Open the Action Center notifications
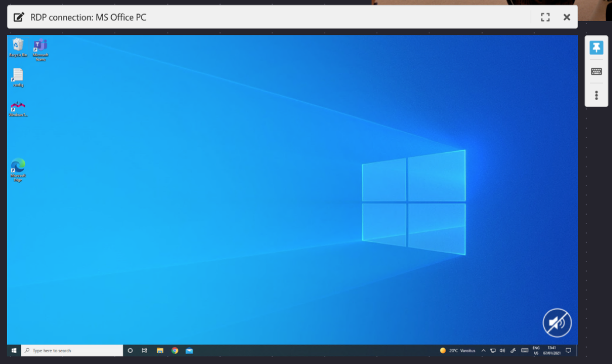612x364 pixels. tap(568, 350)
